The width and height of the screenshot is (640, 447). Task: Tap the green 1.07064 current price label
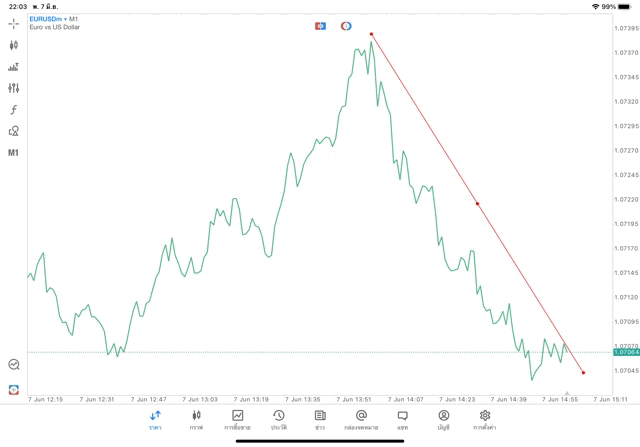[626, 352]
